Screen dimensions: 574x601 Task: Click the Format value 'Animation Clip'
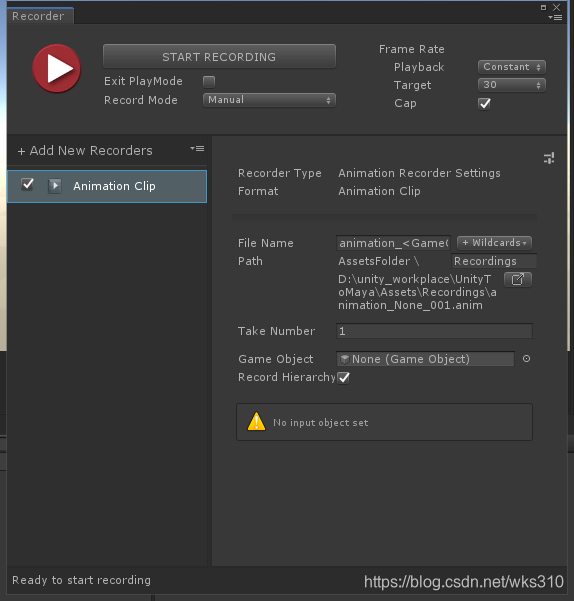379,191
